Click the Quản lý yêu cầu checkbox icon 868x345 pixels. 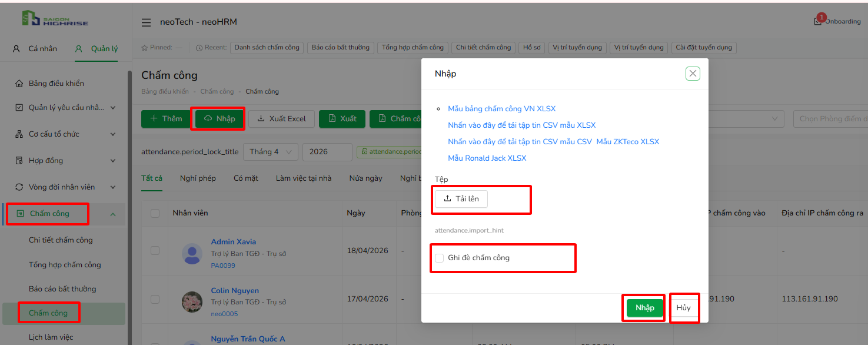point(19,108)
